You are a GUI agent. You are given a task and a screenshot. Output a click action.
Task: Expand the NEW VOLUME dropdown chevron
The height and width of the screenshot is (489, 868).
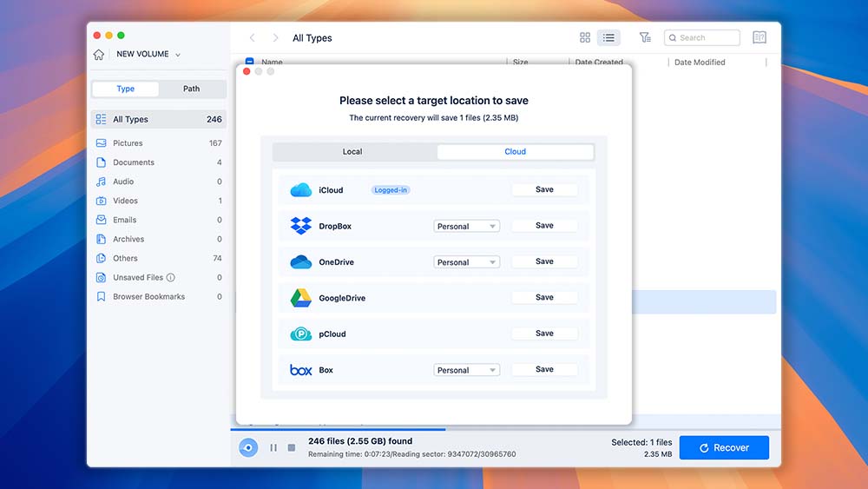178,55
